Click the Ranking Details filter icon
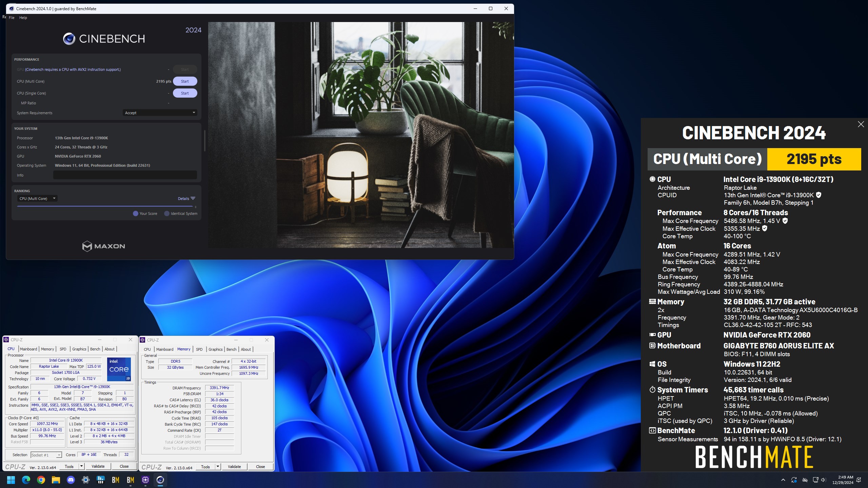868x488 pixels. click(193, 199)
